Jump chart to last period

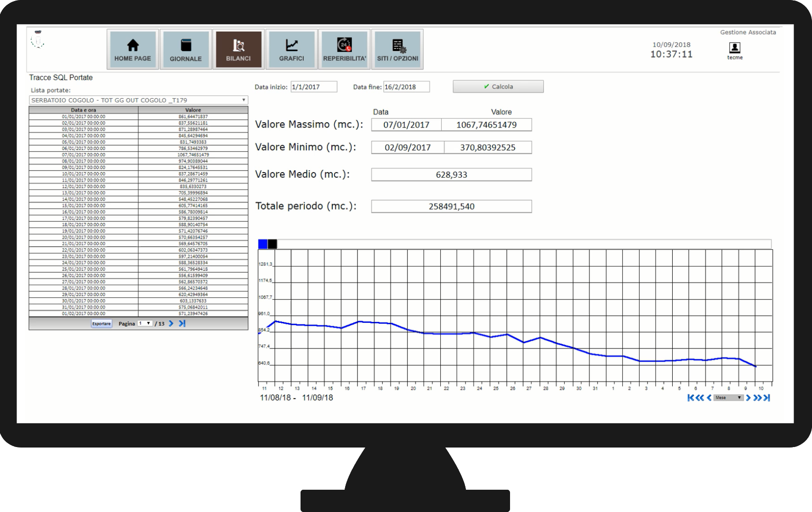(767, 398)
